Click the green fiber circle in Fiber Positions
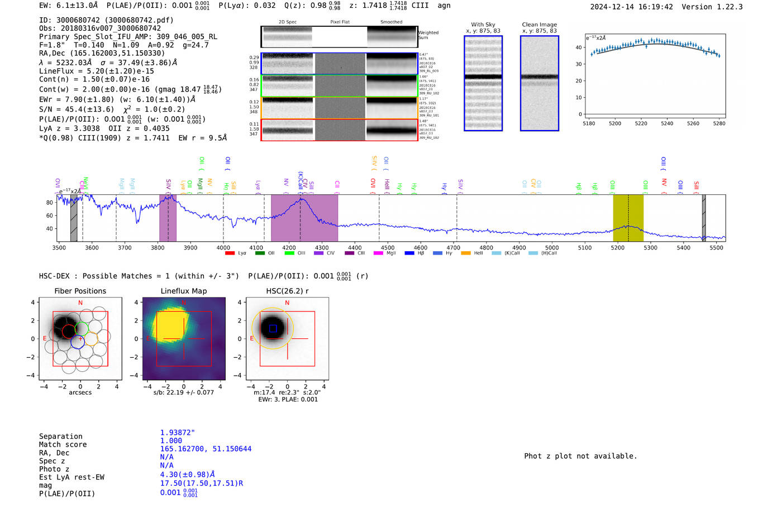This screenshot has height=532, width=782. point(82,328)
